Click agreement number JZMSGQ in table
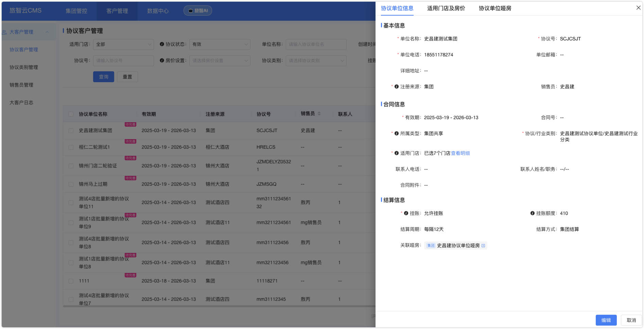 (266, 184)
